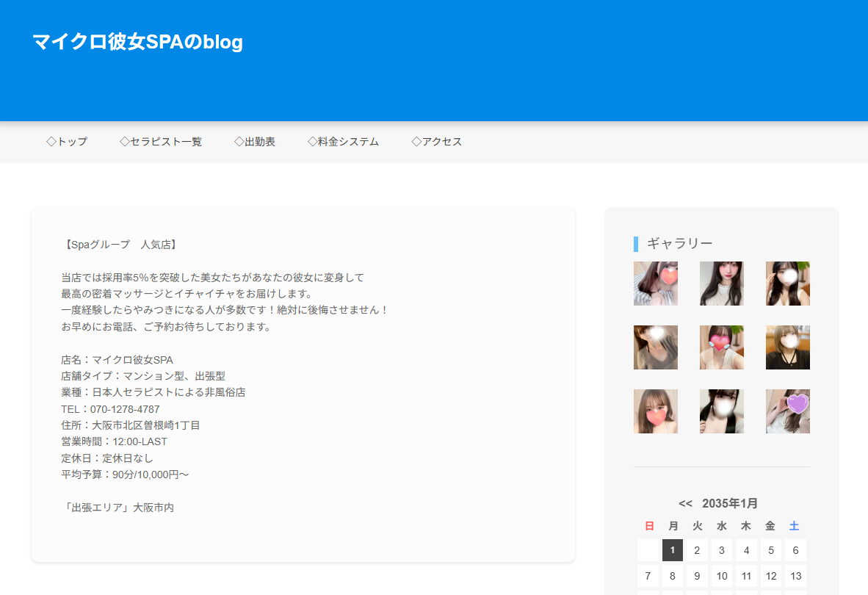
Task: Click the 店舗タイプ：マンション型、出張型 line
Action: coord(143,376)
